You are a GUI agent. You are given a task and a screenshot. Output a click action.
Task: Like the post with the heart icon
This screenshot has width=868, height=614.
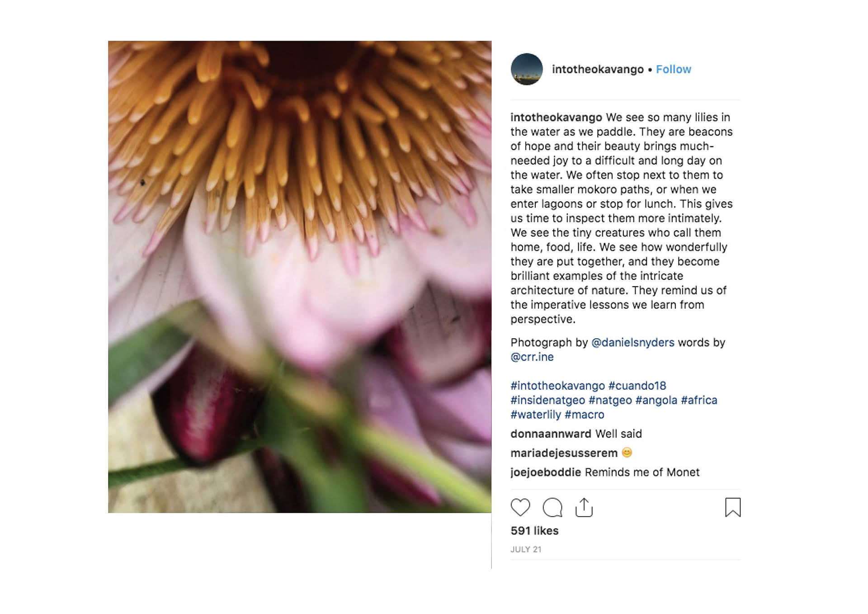[x=520, y=507]
